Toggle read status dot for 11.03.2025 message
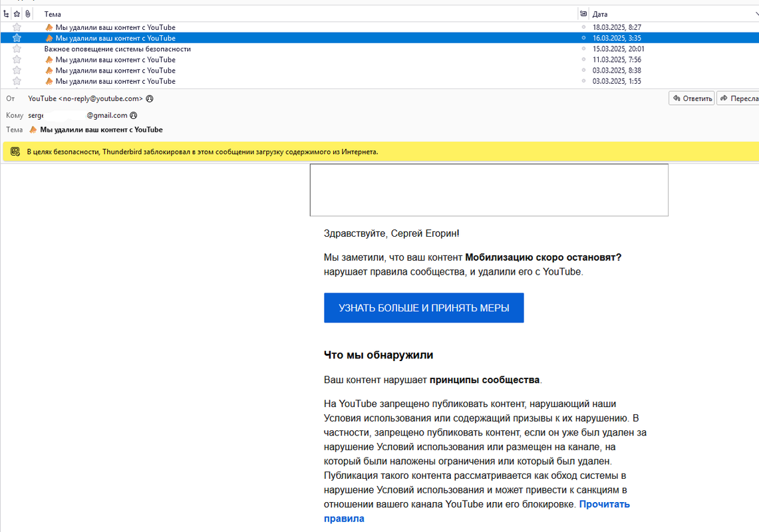Screen dimensions: 759x532 [x=583, y=60]
